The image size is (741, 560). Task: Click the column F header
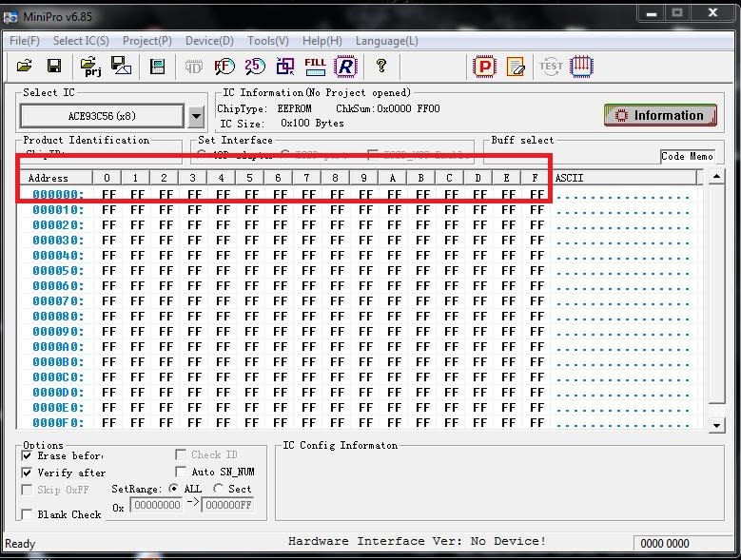click(x=535, y=178)
